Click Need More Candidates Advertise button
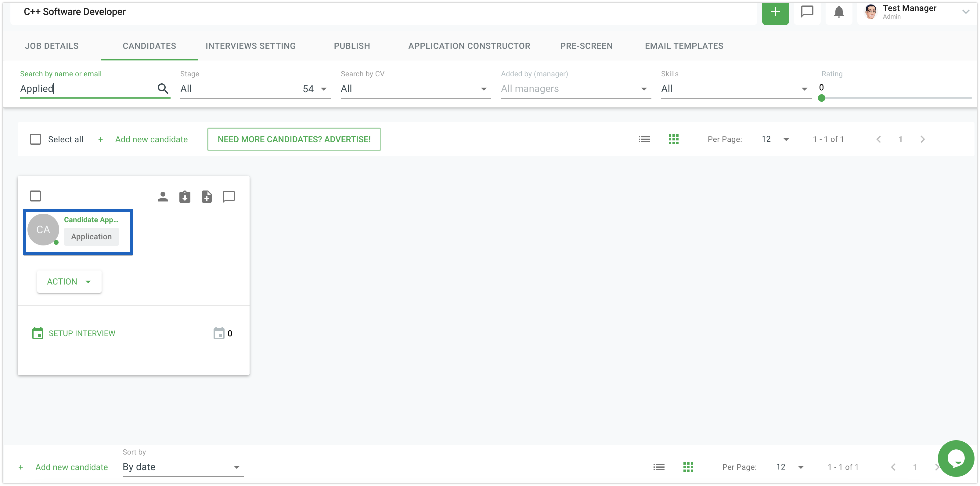Image resolution: width=980 pixels, height=486 pixels. (294, 139)
